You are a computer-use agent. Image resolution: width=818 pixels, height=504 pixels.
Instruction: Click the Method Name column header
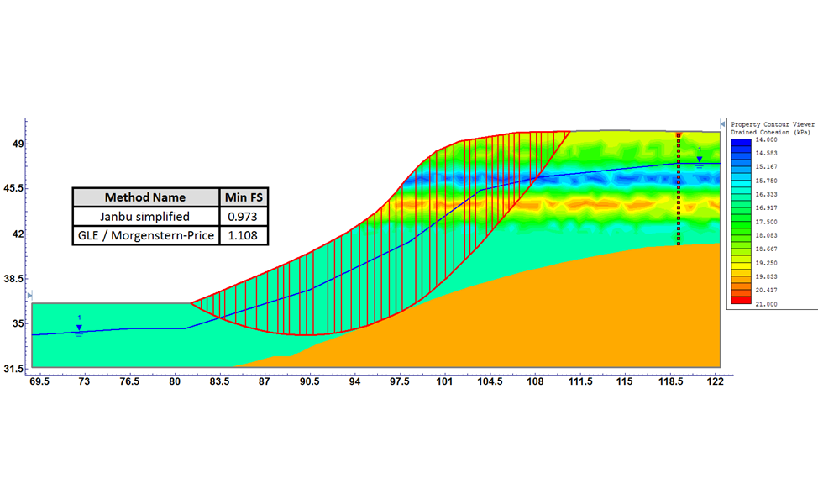click(145, 197)
